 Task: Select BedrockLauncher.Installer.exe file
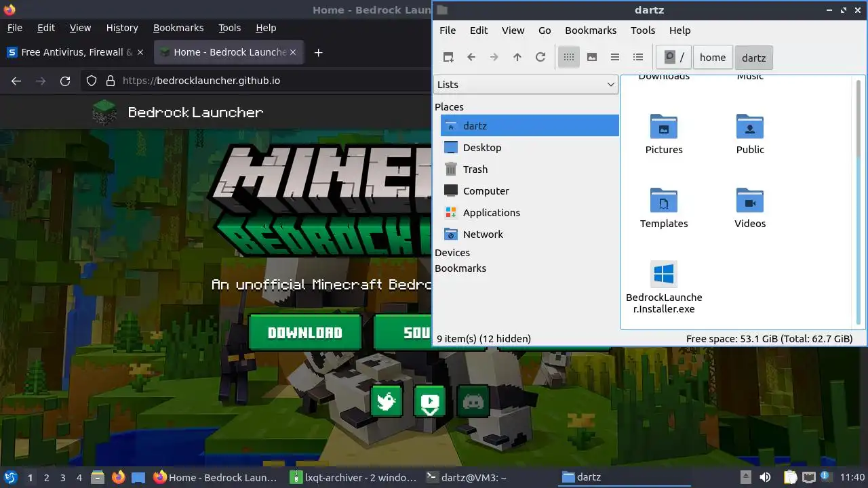pyautogui.click(x=664, y=287)
